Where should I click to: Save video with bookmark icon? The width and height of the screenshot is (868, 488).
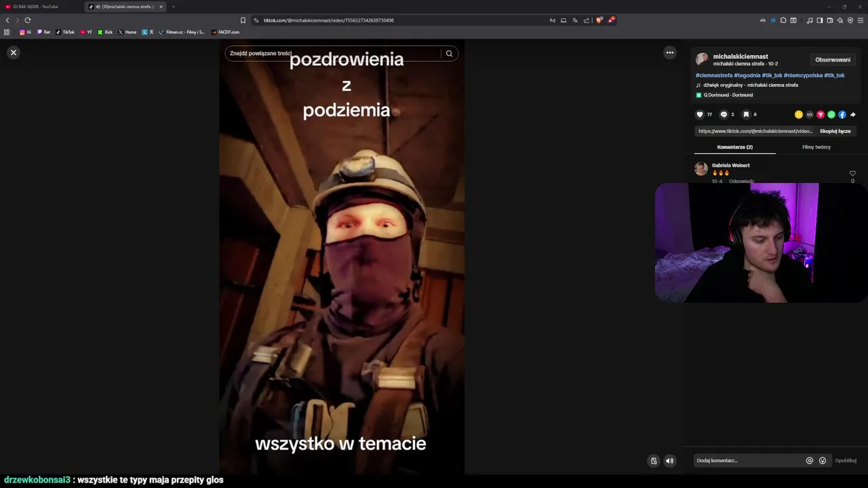[x=746, y=115]
